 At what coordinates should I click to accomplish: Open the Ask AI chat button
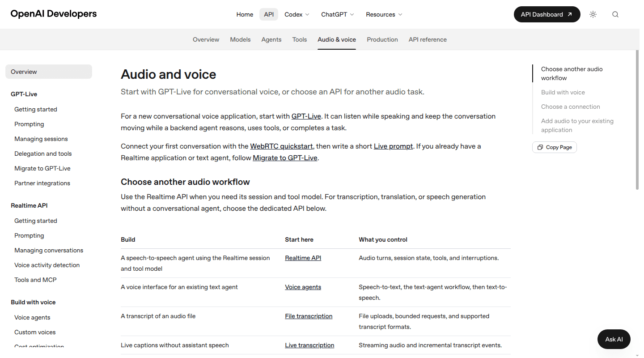coord(614,339)
